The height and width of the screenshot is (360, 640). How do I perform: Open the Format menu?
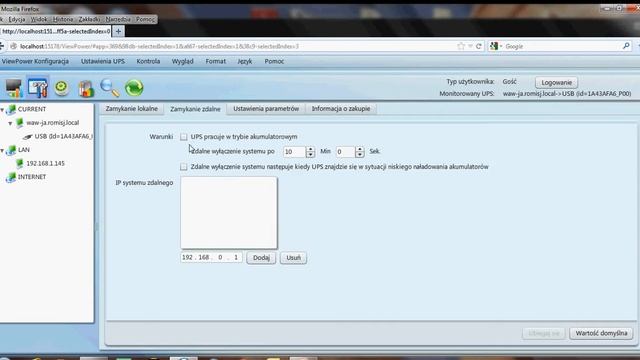click(x=216, y=61)
